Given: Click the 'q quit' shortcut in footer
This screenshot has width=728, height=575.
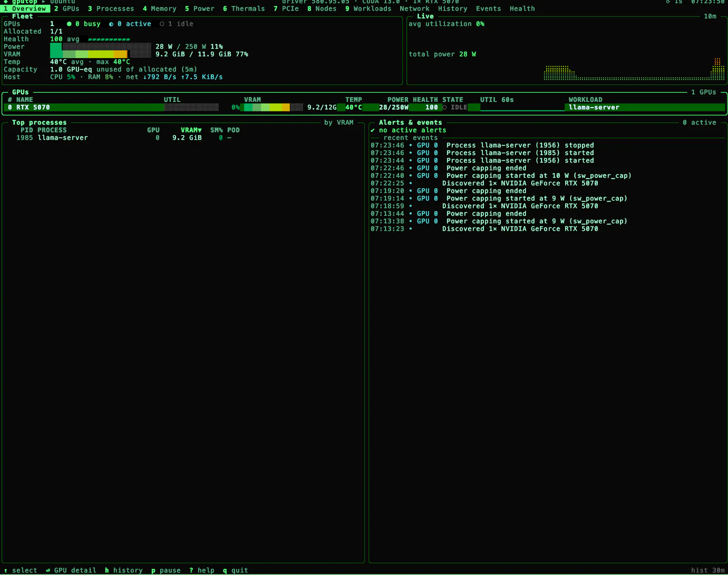Looking at the screenshot, I should click(x=235, y=570).
